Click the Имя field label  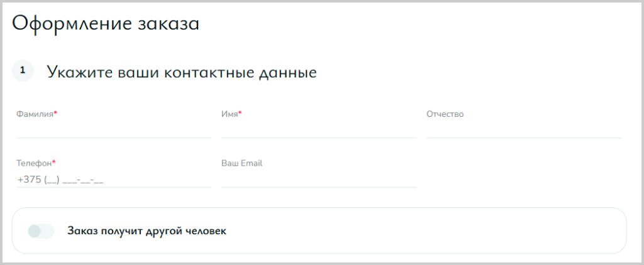tap(230, 114)
